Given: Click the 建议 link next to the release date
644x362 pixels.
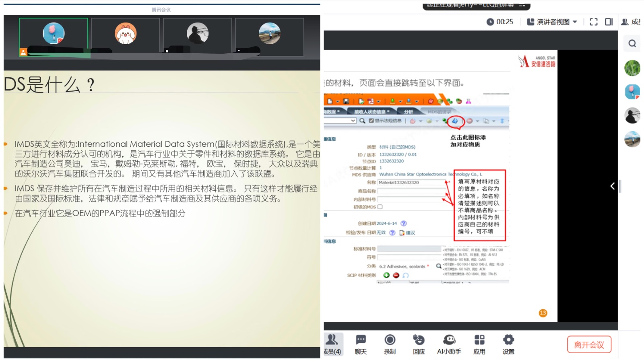Looking at the screenshot, I should click(410, 233).
